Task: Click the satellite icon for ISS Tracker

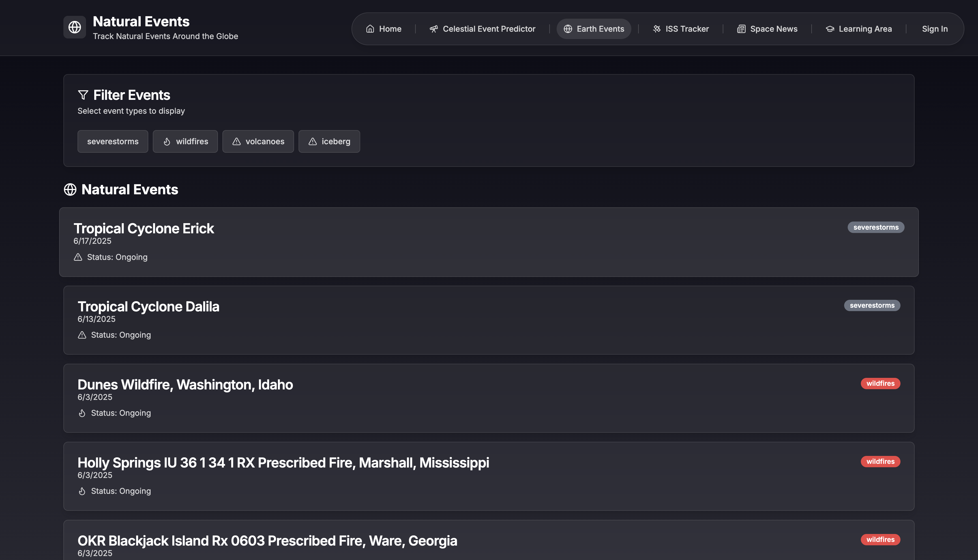Action: [x=656, y=29]
